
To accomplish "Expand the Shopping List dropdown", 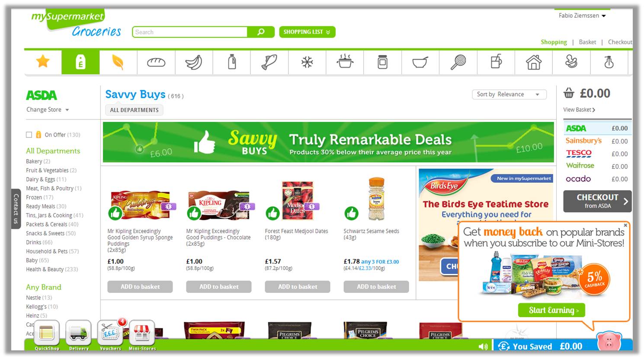I will tap(307, 32).
